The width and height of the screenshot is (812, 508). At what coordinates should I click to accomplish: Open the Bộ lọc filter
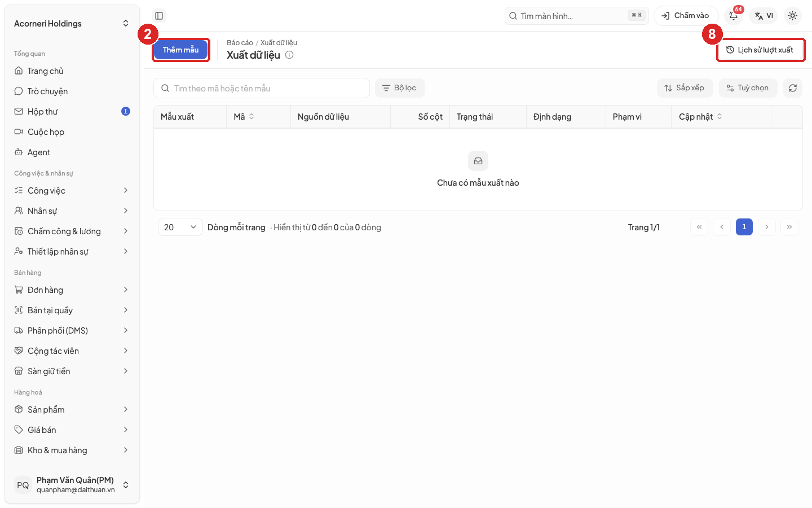click(x=400, y=88)
